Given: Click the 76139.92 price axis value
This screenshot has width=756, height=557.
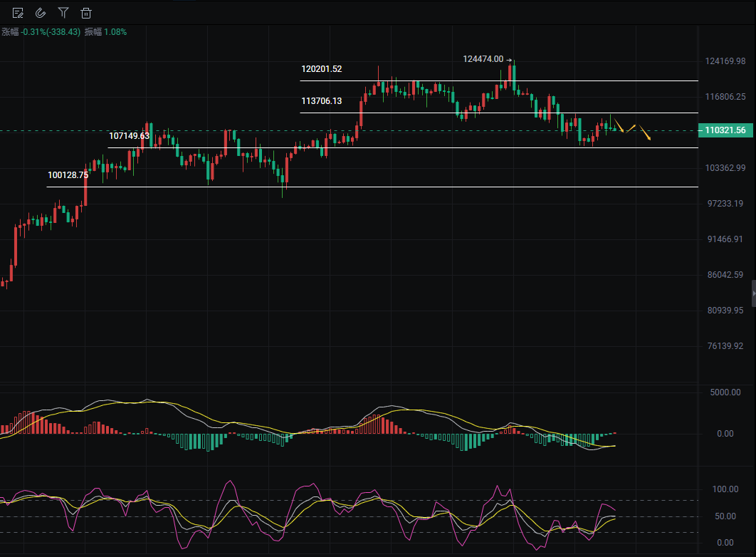Looking at the screenshot, I should (x=725, y=346).
